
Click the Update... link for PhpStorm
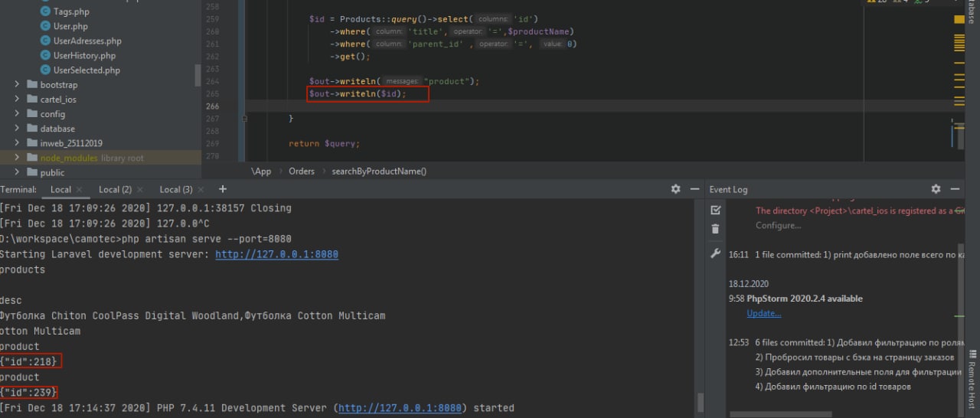pos(763,313)
